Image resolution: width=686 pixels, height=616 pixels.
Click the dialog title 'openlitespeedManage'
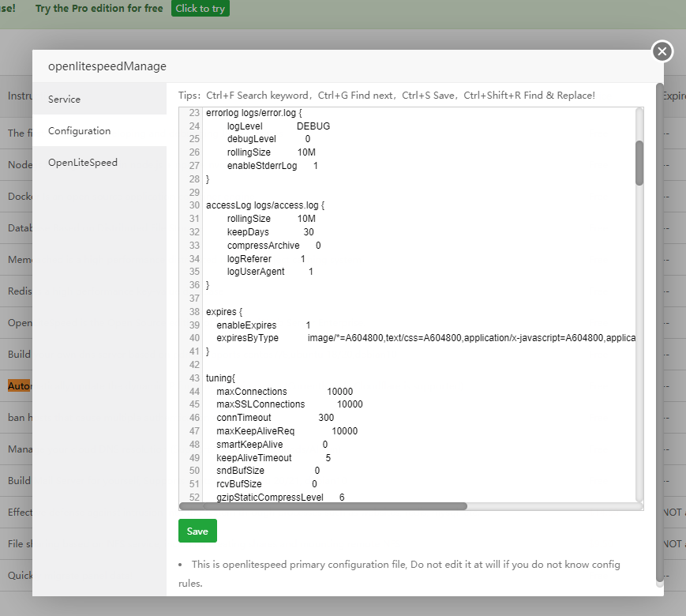pyautogui.click(x=107, y=66)
